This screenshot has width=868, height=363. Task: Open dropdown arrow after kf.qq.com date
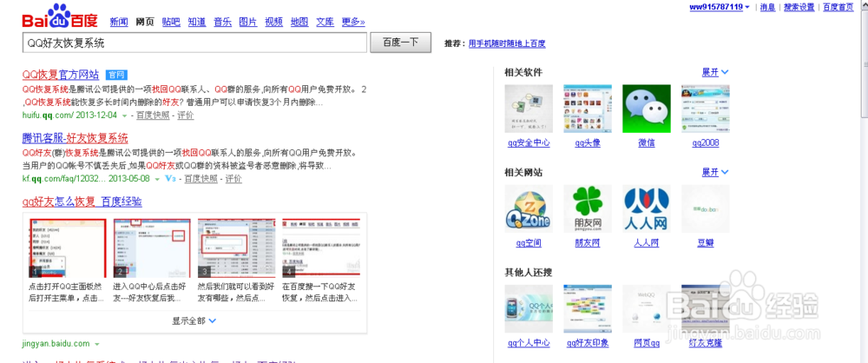(x=157, y=179)
